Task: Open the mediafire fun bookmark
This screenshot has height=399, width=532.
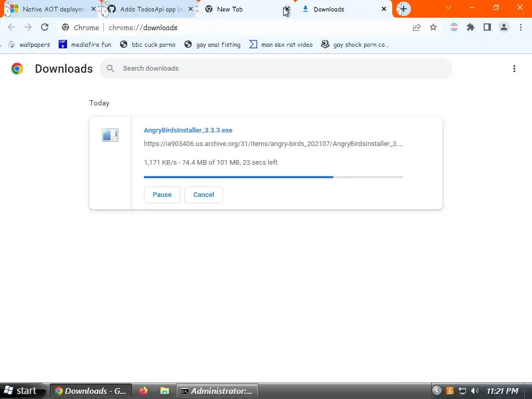Action: [85, 45]
